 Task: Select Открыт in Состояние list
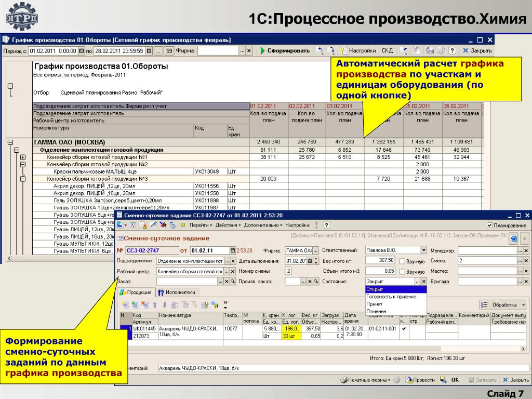point(395,289)
